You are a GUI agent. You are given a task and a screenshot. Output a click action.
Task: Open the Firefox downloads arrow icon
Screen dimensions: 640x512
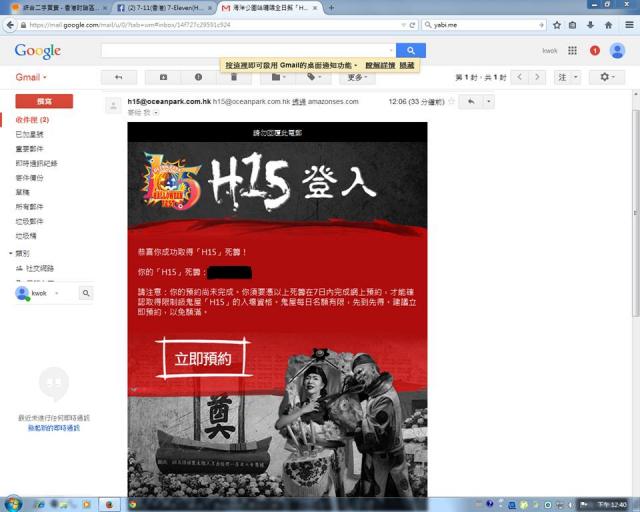click(x=590, y=25)
